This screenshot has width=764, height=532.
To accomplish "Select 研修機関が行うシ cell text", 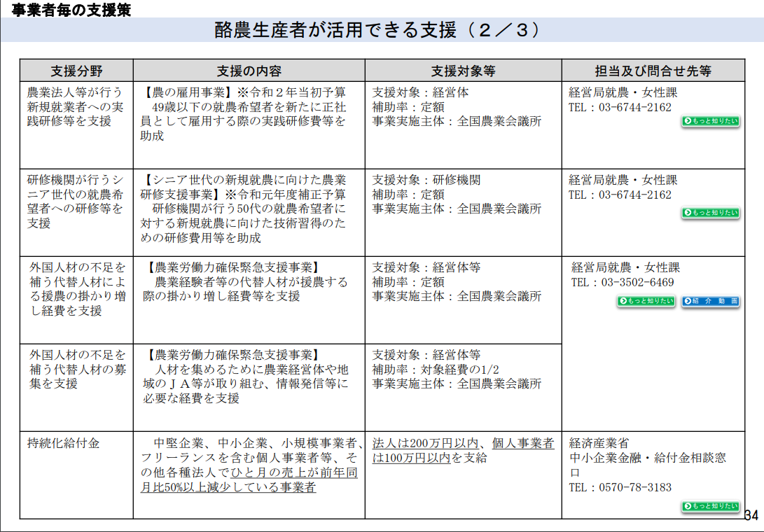I will (x=74, y=180).
